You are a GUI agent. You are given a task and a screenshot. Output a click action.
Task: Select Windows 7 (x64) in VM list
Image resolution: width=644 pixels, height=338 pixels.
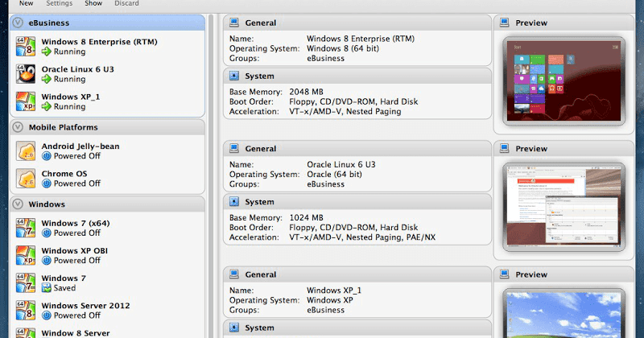tap(108, 228)
